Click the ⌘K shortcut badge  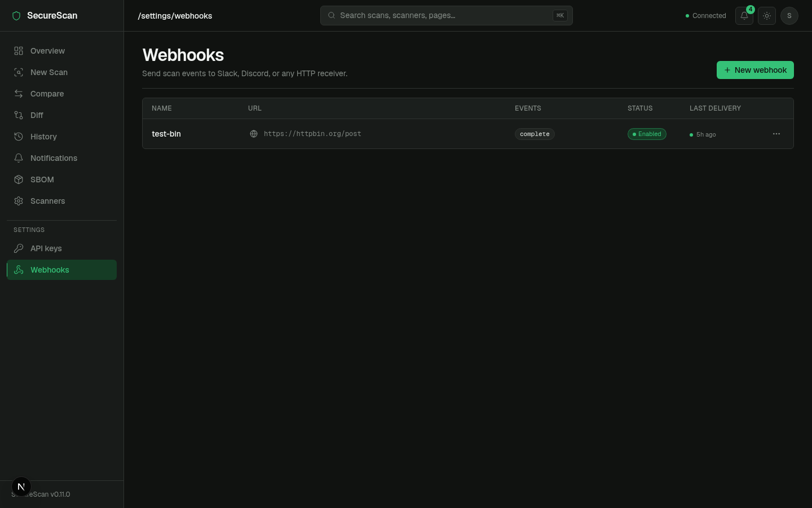(x=560, y=16)
